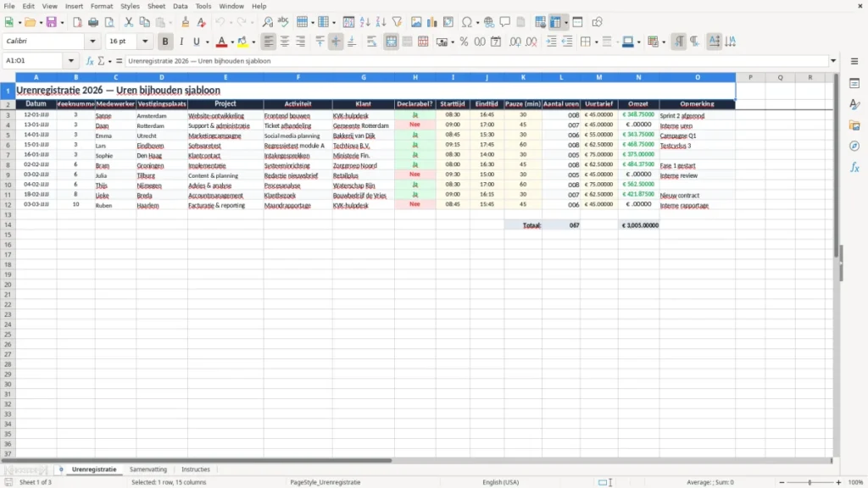Click the Add Decimal Place icon

[515, 42]
